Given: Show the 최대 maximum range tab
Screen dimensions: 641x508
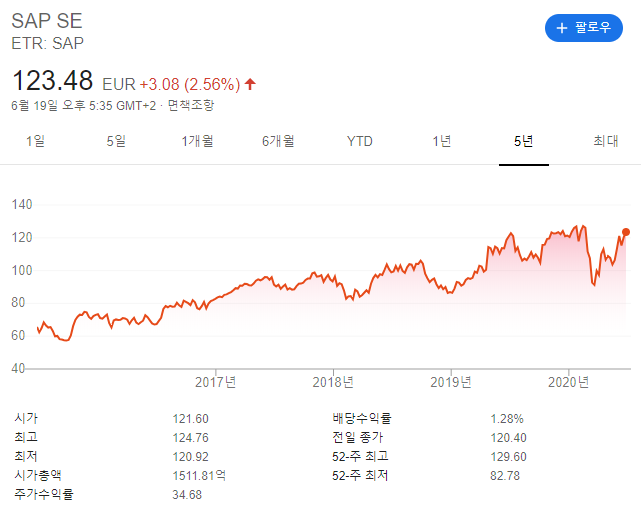Looking at the screenshot, I should point(606,141).
